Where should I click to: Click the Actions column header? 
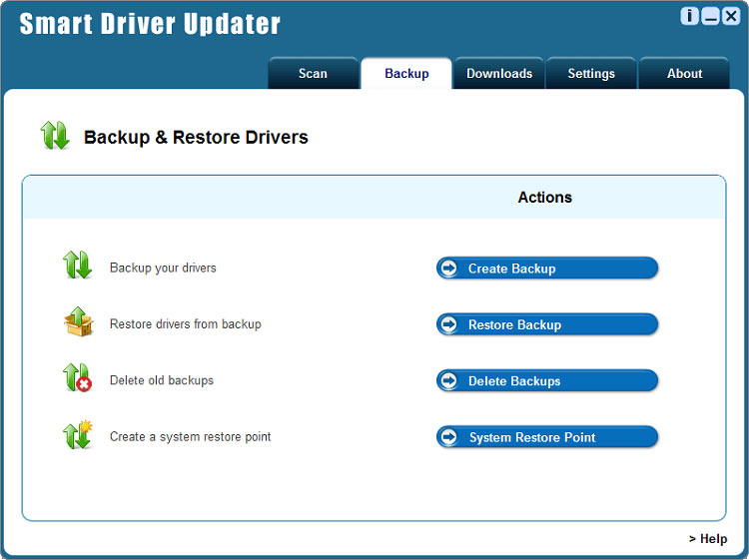[545, 198]
